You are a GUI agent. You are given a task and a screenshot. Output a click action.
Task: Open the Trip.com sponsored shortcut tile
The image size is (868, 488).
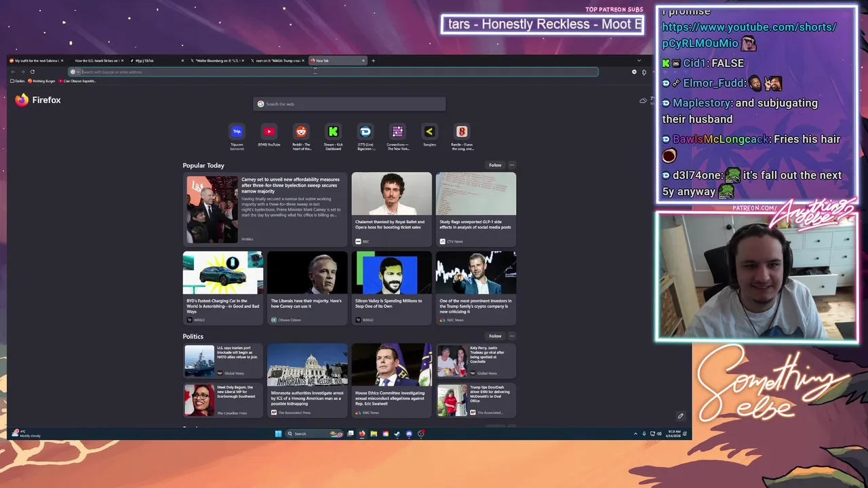tap(237, 131)
